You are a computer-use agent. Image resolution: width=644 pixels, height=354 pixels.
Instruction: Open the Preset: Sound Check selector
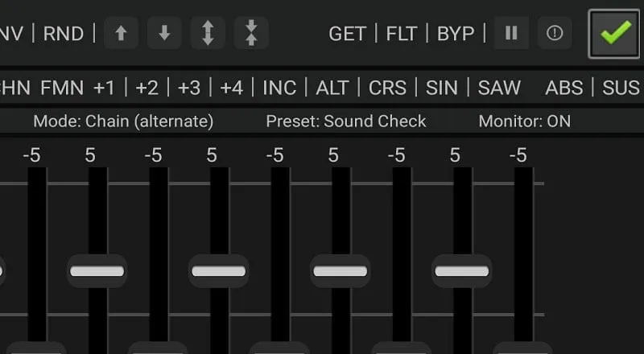coord(346,121)
